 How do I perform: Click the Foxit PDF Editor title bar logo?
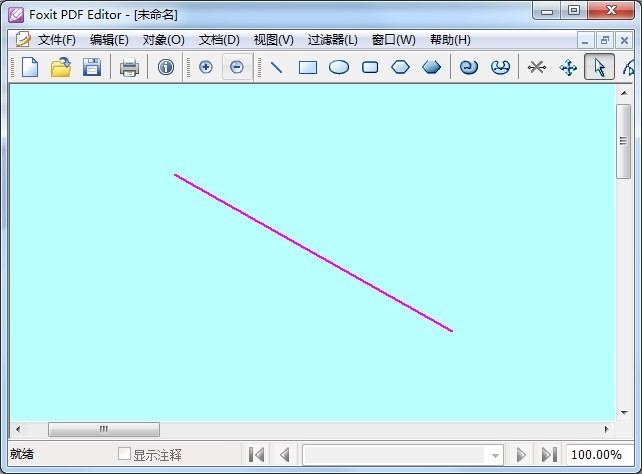point(16,15)
